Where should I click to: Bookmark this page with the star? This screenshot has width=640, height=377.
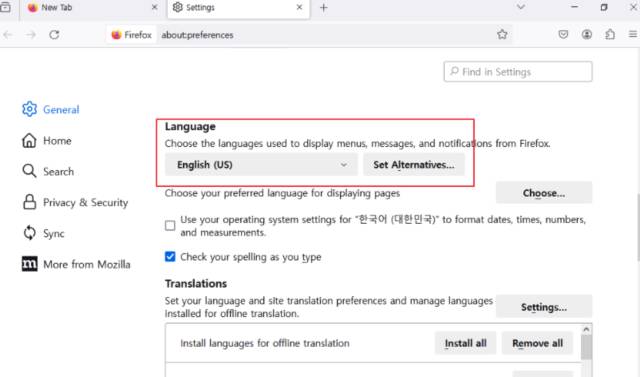tap(502, 35)
